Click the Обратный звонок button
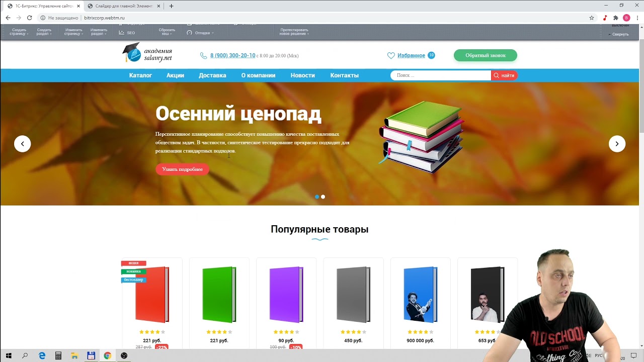The image size is (644, 362). pos(485,55)
